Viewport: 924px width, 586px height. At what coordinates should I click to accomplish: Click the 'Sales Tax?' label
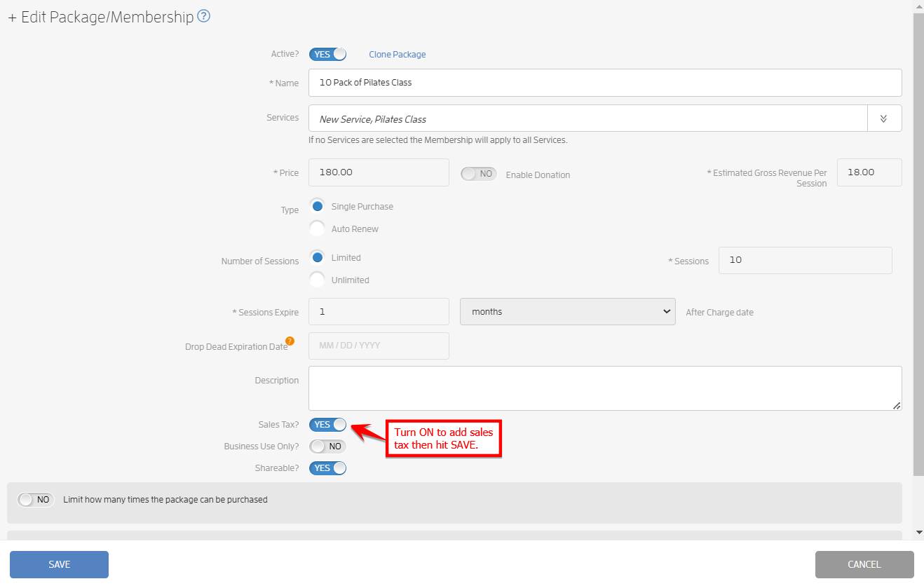tap(279, 425)
